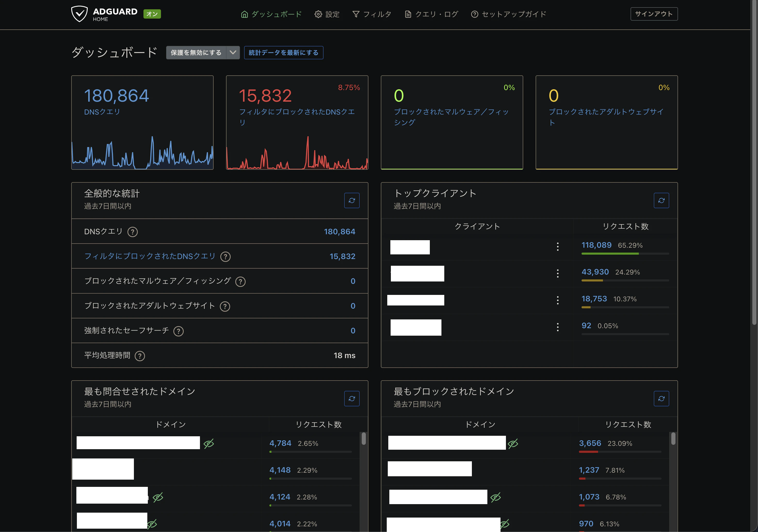Open the ダッシュボード tab

click(x=271, y=14)
